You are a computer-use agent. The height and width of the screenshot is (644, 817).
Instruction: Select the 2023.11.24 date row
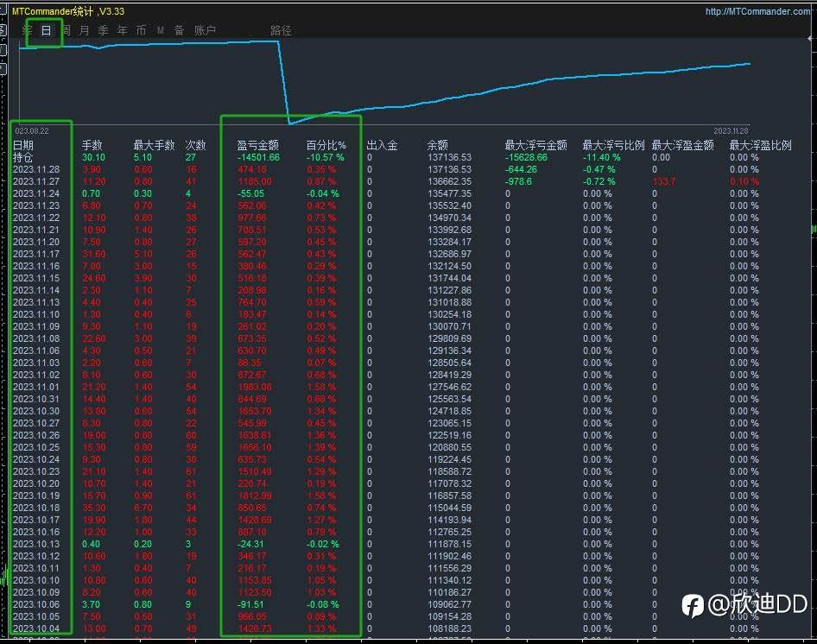coord(36,193)
